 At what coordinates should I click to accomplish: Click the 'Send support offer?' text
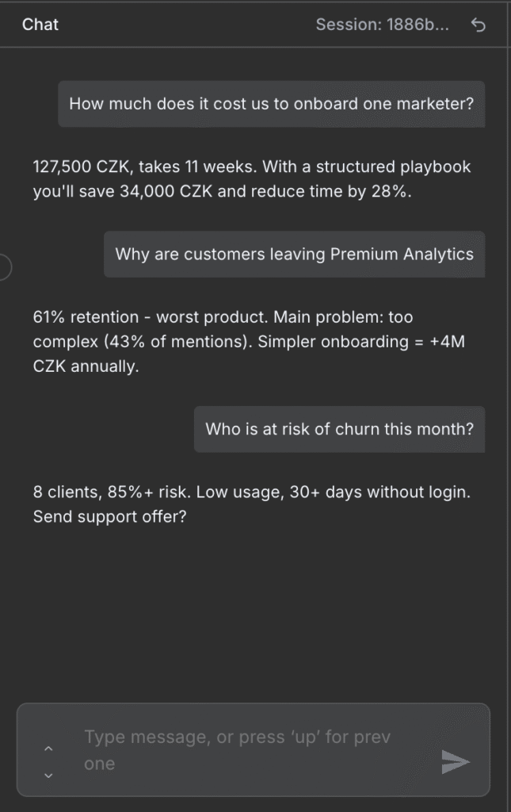[109, 516]
